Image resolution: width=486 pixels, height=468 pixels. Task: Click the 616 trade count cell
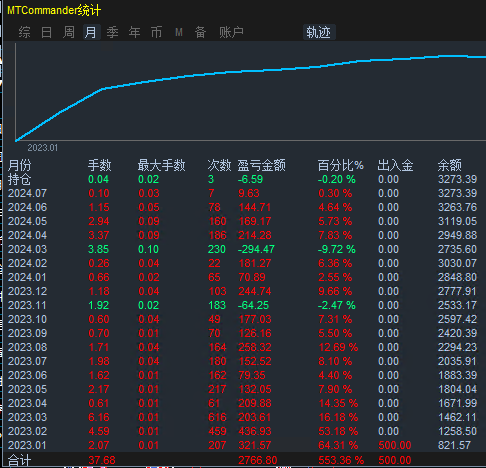[x=217, y=417]
